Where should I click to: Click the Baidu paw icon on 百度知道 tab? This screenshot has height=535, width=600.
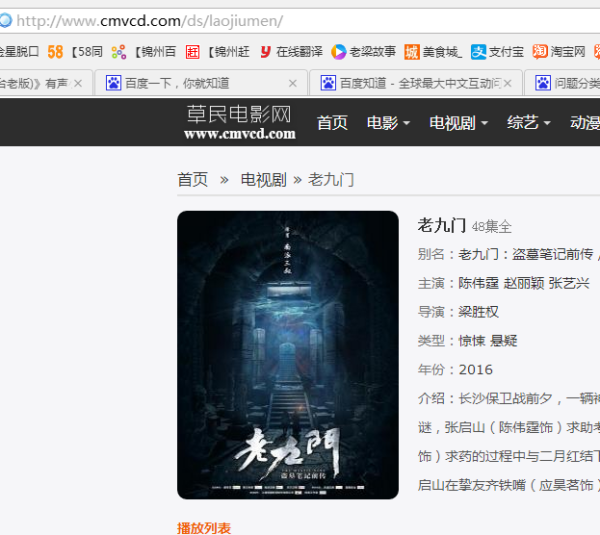tap(328, 83)
